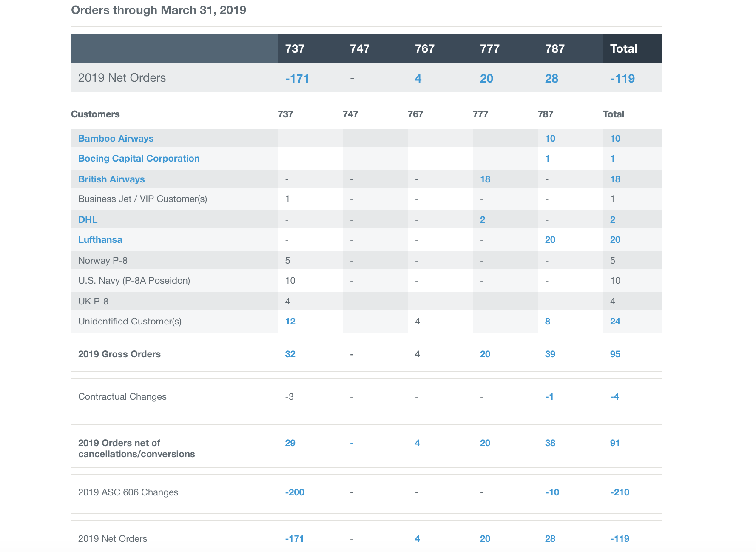The width and height of the screenshot is (756, 552).
Task: Click orders net of cancellations total 91
Action: coord(615,443)
